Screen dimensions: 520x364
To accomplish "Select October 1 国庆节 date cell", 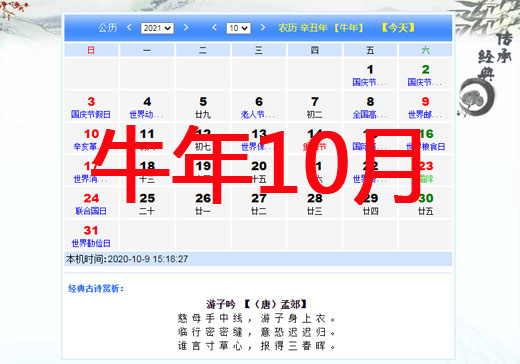I will coord(370,74).
